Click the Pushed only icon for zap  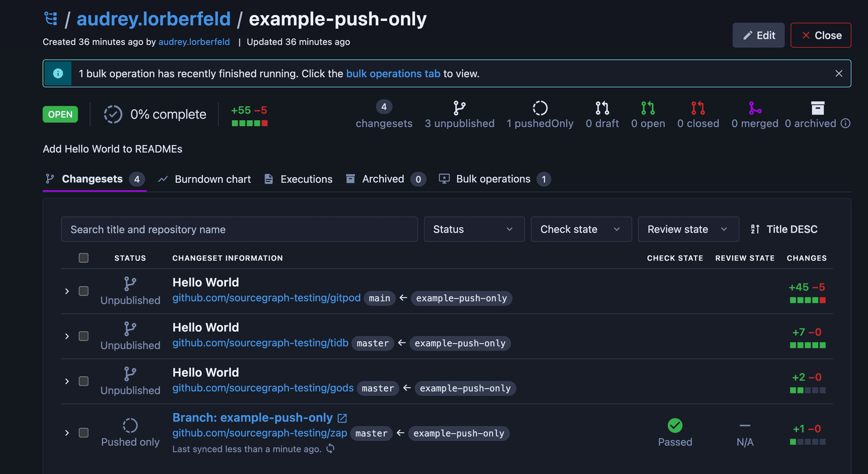130,425
